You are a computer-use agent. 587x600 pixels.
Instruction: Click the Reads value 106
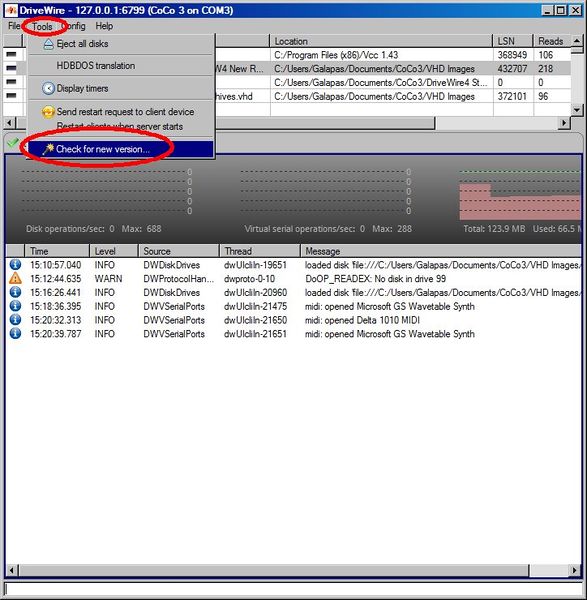(545, 55)
